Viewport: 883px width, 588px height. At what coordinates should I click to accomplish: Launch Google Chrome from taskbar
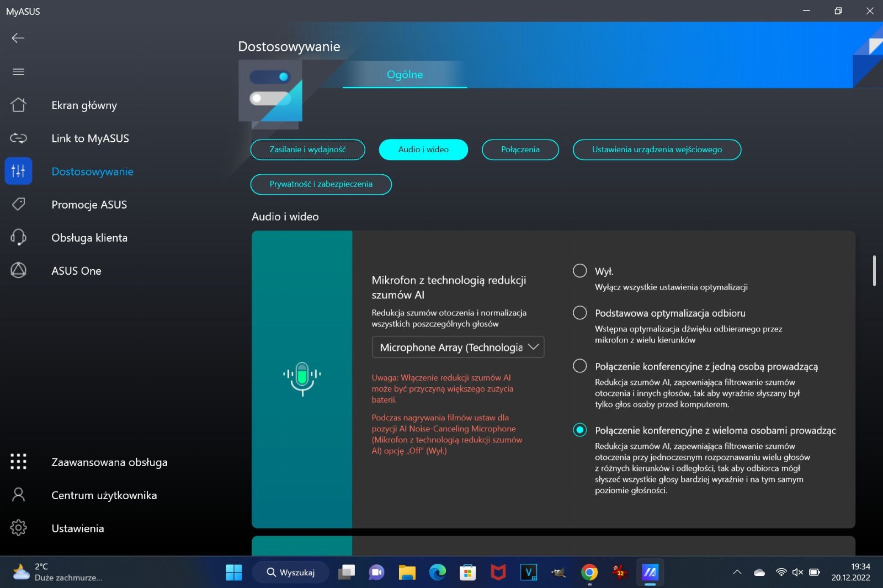(x=589, y=573)
